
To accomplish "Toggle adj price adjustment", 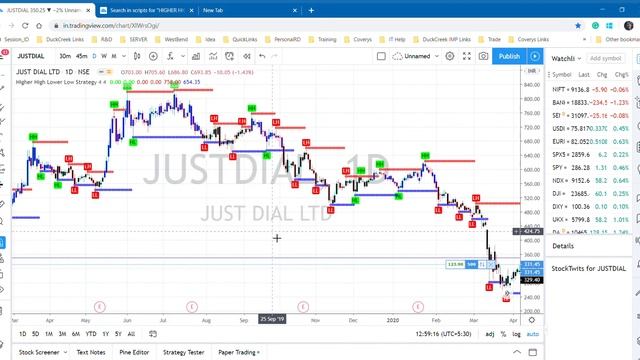I will pyautogui.click(x=490, y=334).
